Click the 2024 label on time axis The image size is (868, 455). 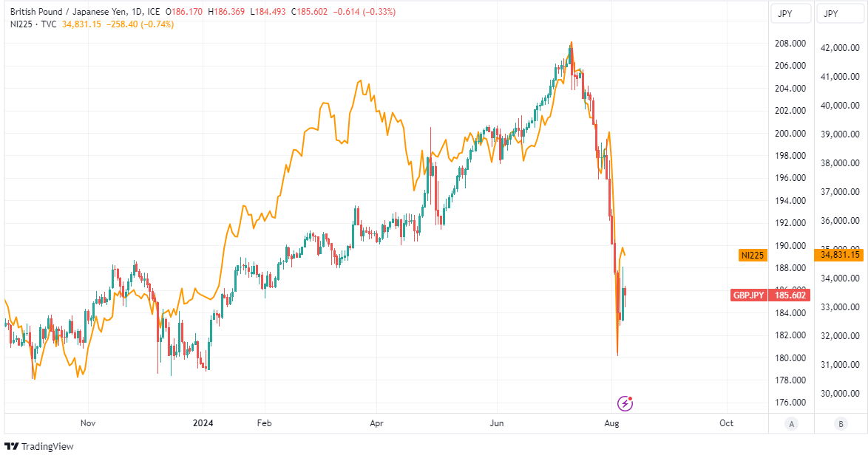[203, 423]
